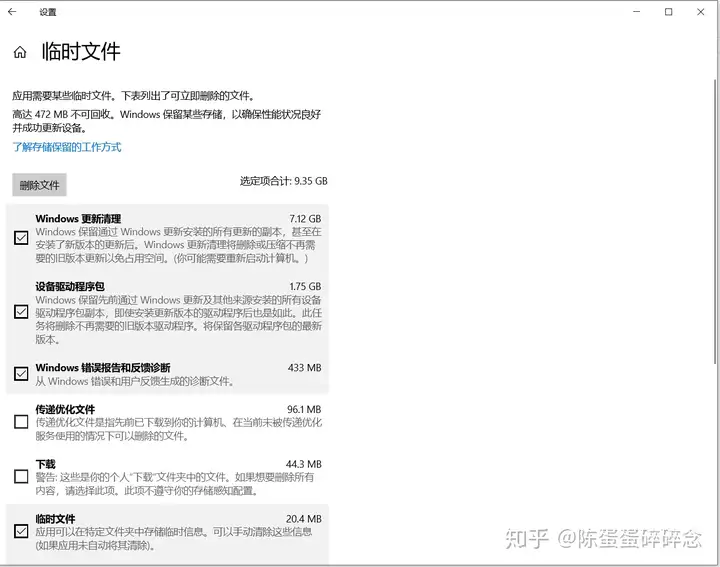Click the Windows 更新清理 title
The width and height of the screenshot is (720, 567).
pos(79,219)
